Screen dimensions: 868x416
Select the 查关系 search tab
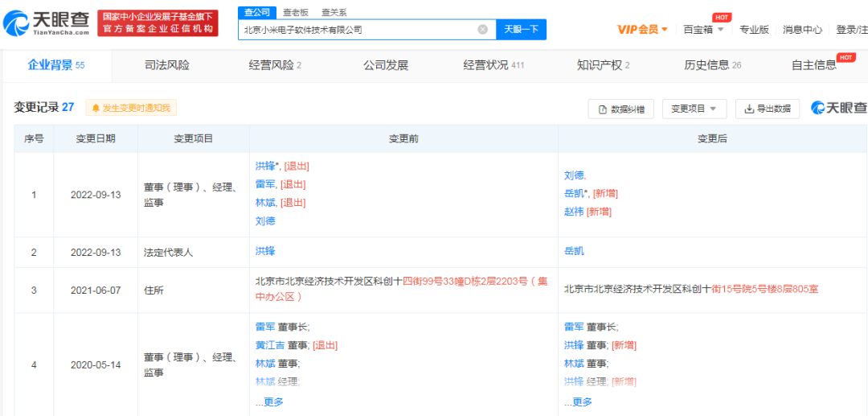[334, 12]
